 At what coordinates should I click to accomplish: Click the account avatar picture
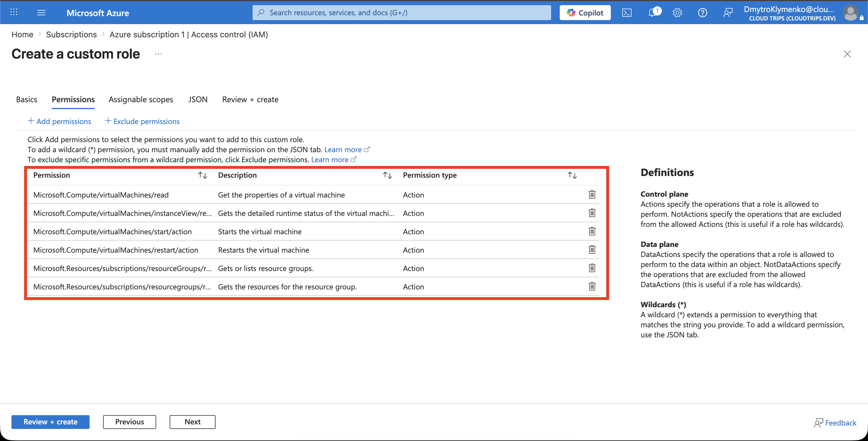click(x=850, y=13)
